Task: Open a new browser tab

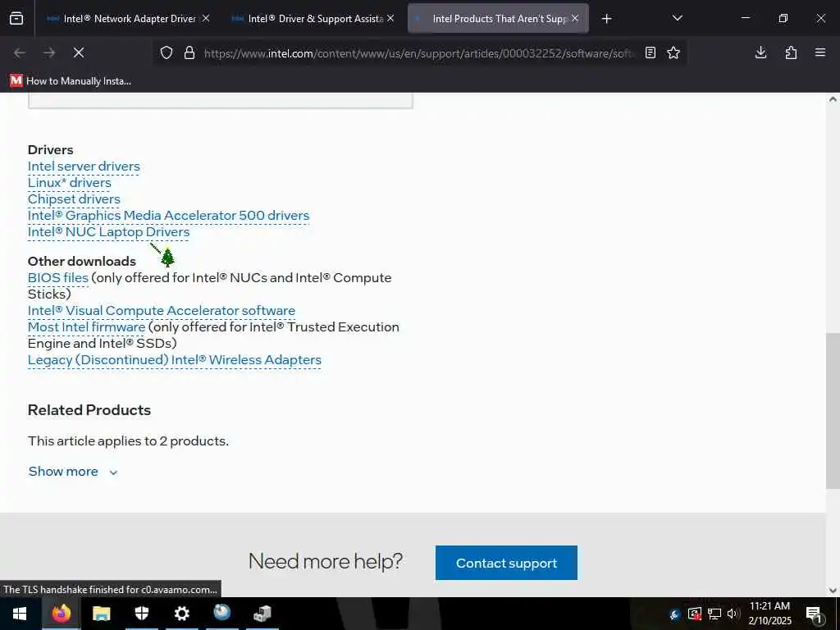Action: (606, 19)
